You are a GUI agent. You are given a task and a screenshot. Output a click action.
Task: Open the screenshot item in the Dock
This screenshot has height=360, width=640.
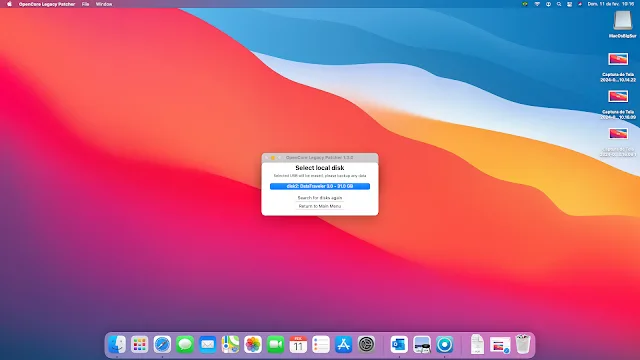click(500, 344)
